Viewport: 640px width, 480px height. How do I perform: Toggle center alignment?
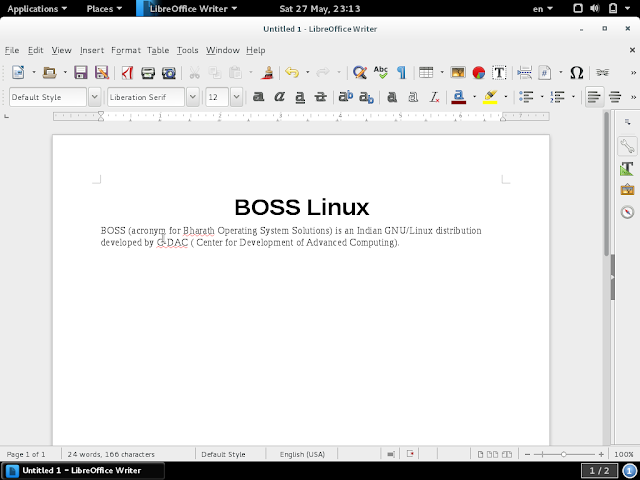615,97
